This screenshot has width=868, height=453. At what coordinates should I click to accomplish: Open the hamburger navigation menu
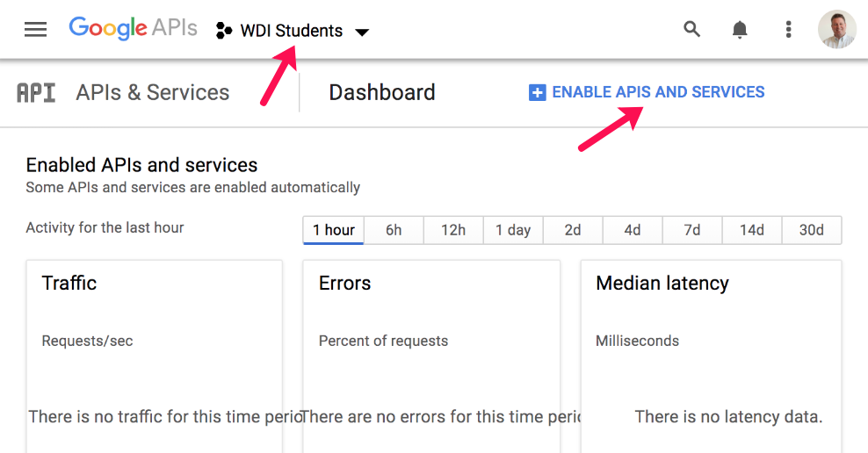pos(35,30)
